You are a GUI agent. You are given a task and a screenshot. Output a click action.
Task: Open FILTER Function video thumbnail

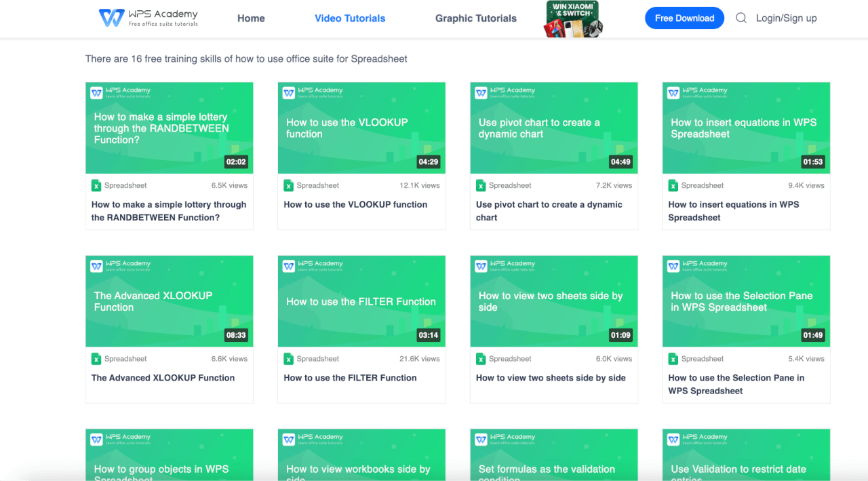click(x=361, y=301)
